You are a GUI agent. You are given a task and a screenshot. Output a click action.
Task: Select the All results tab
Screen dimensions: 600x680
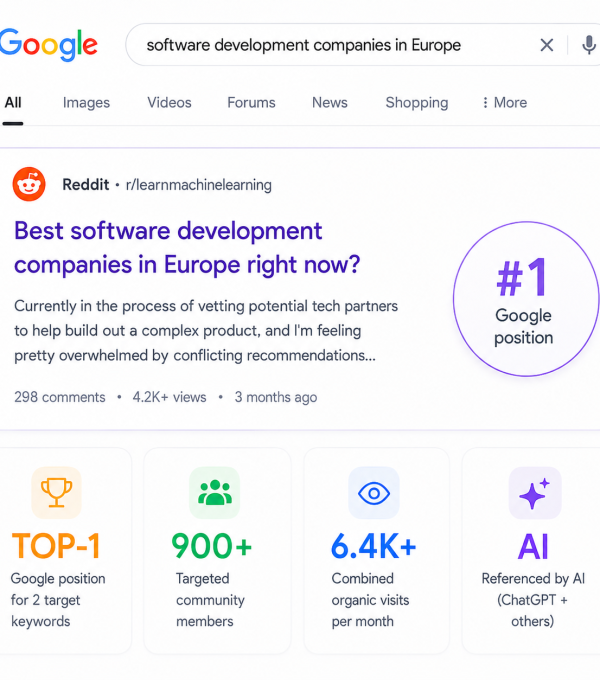(x=13, y=102)
